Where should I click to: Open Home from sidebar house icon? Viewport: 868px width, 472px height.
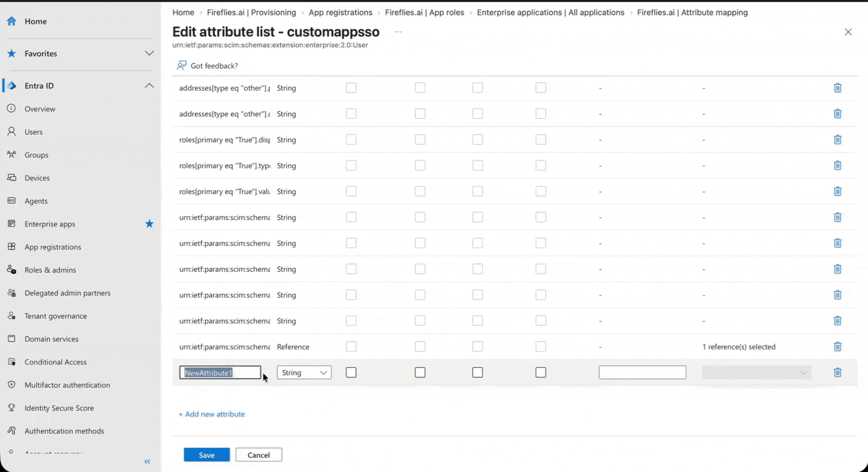click(x=12, y=21)
